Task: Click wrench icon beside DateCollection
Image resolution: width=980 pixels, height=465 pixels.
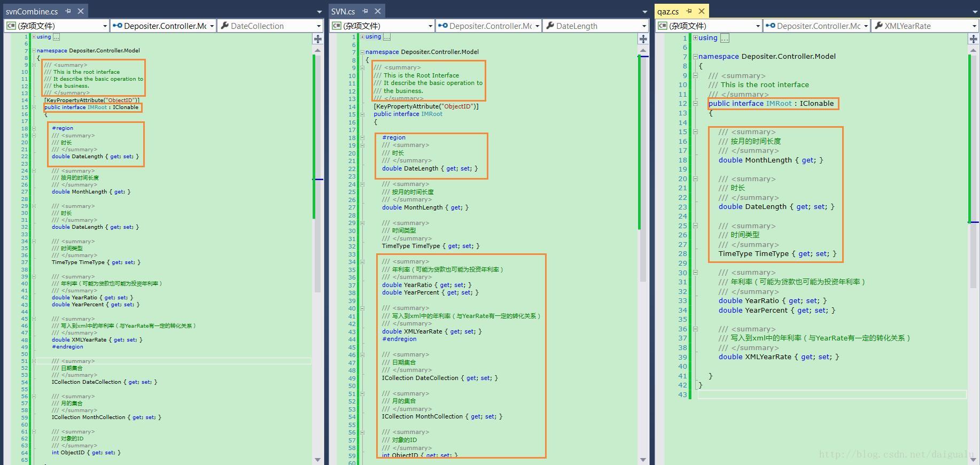Action: 224,26
